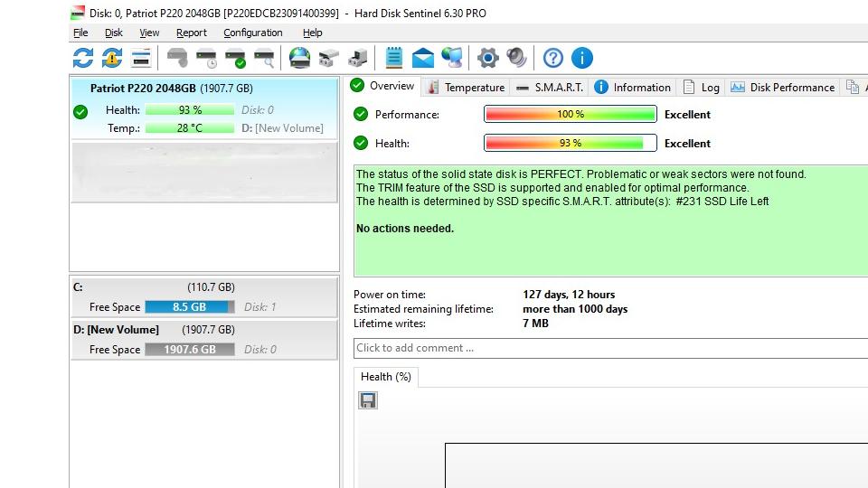This screenshot has width=868, height=488.
Task: Click the more than 1000 days value
Action: (575, 309)
